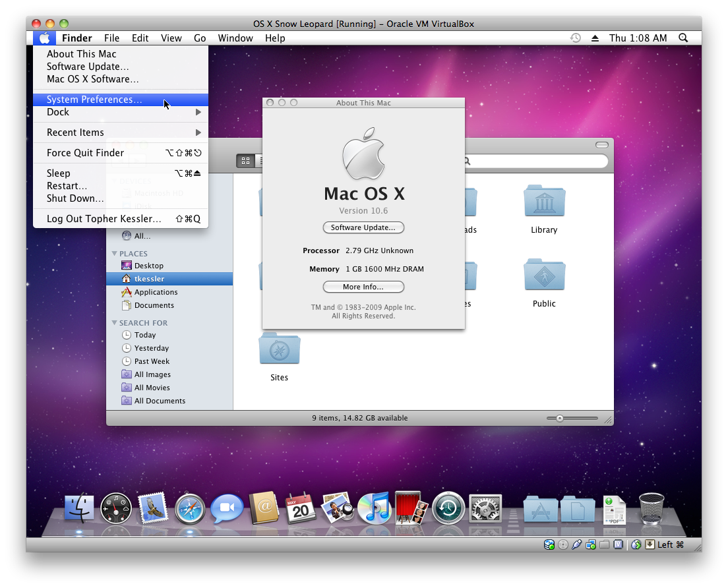This screenshot has width=728, height=588.
Task: Click the More Info button
Action: (x=363, y=287)
